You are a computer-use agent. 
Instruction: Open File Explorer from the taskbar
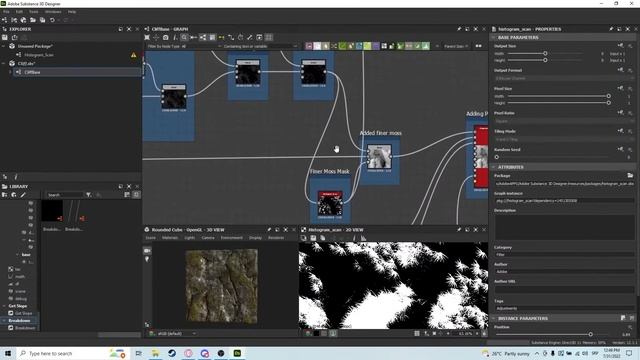[156, 353]
